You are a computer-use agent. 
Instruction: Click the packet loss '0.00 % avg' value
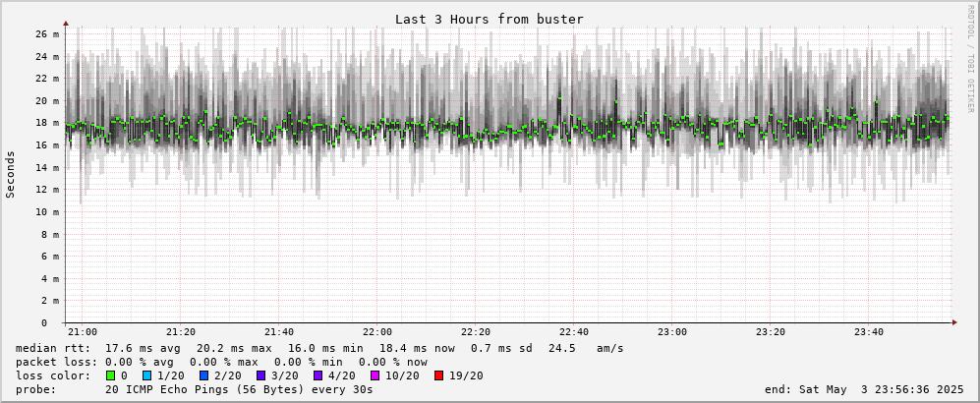(144, 362)
